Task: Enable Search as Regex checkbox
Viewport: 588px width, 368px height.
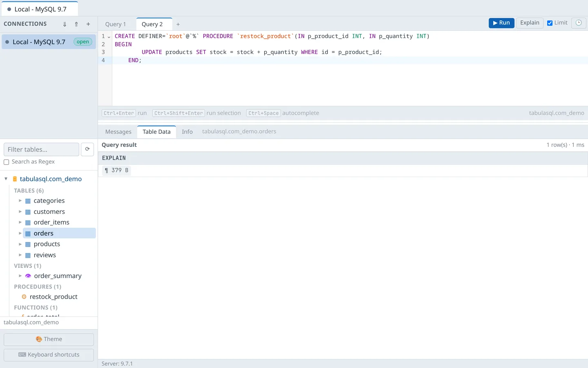Action: (x=6, y=162)
